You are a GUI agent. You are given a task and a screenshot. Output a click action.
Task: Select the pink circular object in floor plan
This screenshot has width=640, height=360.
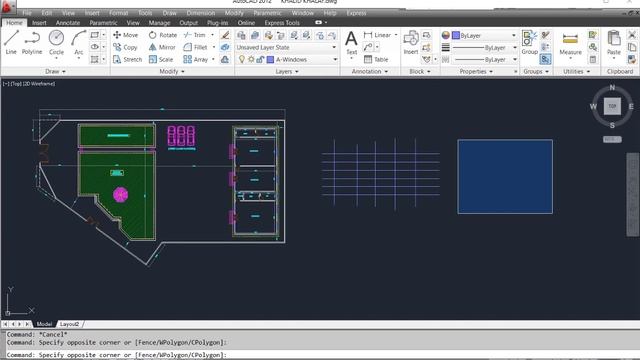pos(120,195)
